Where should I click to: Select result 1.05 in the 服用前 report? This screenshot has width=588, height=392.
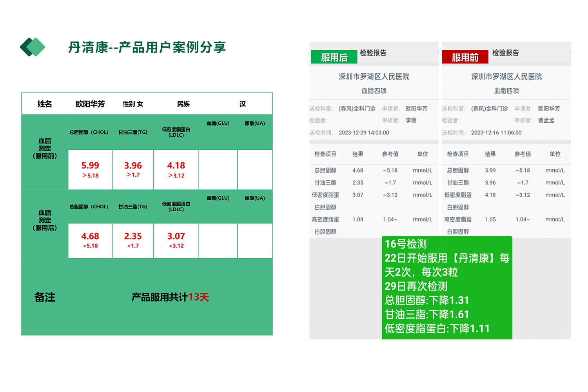[x=490, y=220]
